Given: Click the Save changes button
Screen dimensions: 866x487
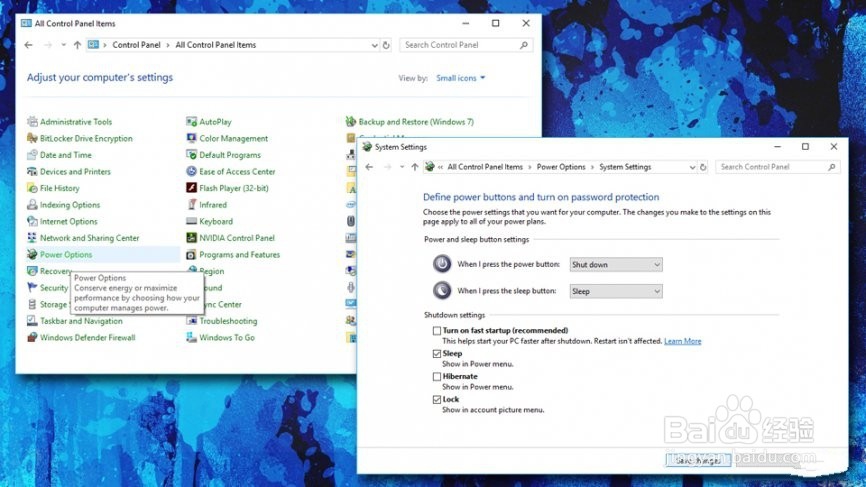Looking at the screenshot, I should [698, 460].
